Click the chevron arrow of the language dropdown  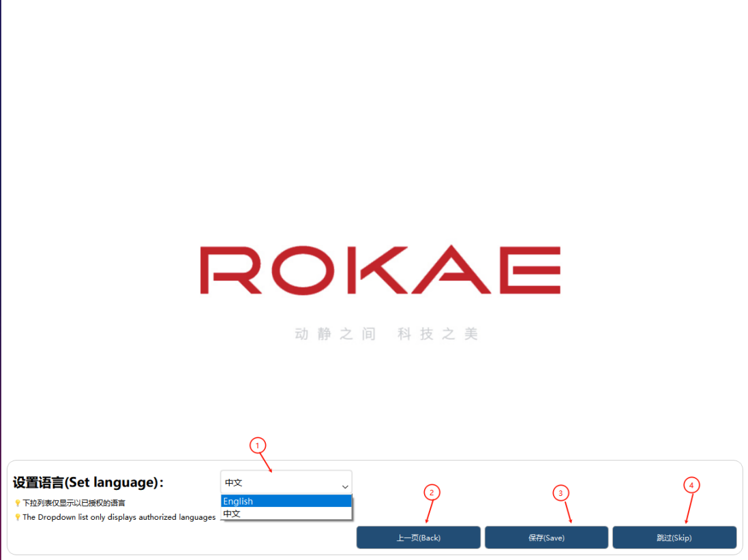tap(345, 486)
